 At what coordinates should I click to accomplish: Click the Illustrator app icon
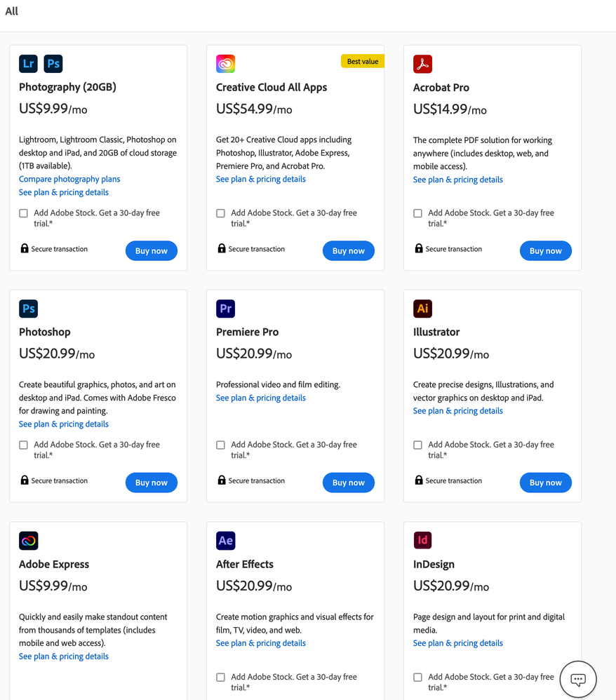(422, 309)
